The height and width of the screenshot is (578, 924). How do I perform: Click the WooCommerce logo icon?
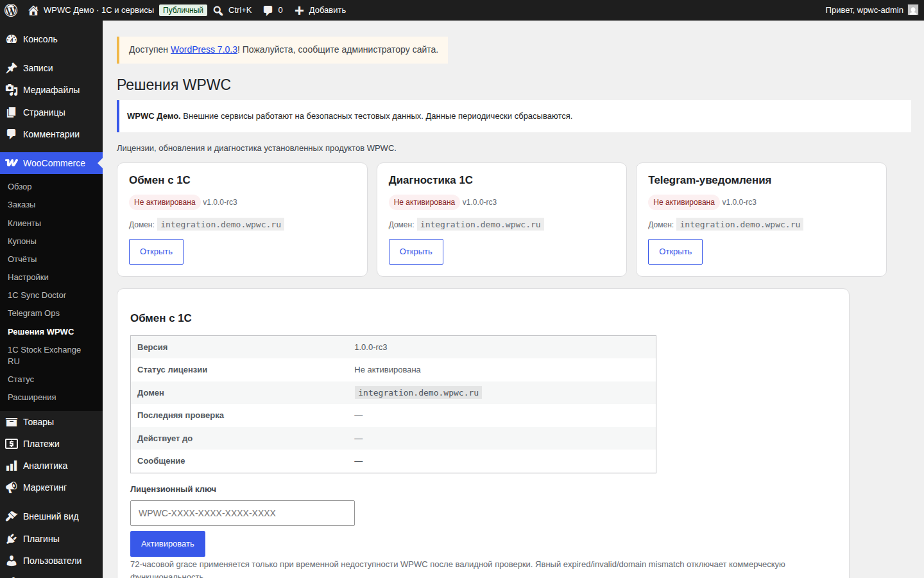[12, 163]
